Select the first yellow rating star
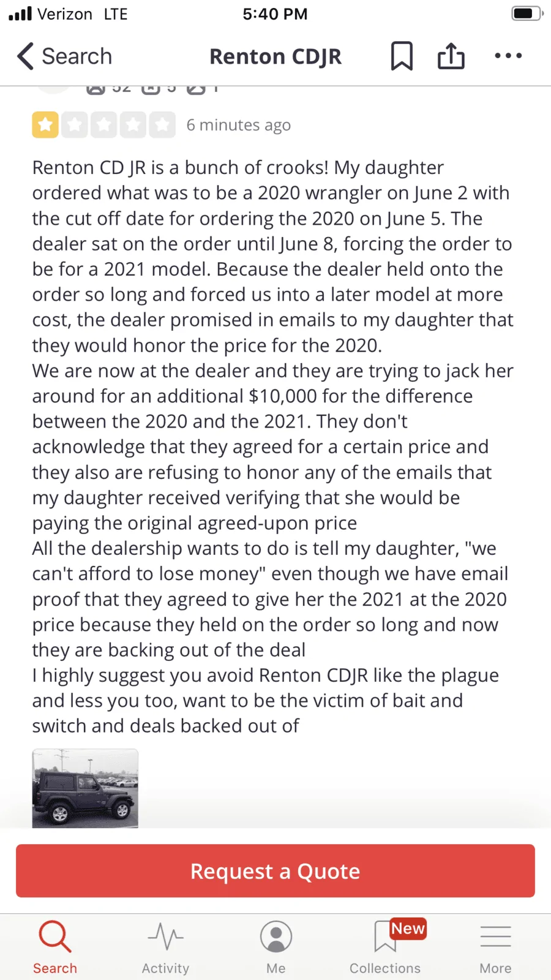551x980 pixels. pos(45,125)
